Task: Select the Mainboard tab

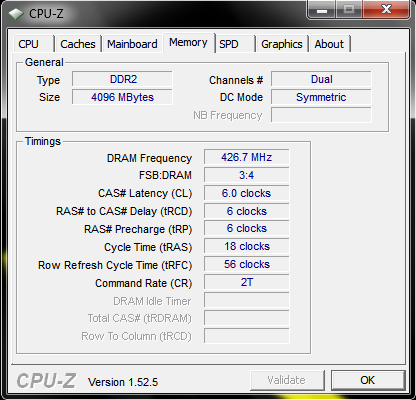Action: 132,44
